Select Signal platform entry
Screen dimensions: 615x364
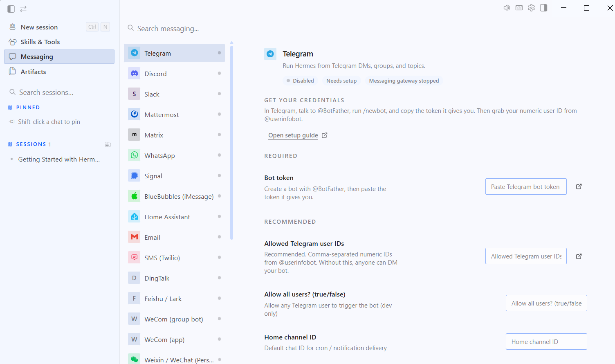174,176
